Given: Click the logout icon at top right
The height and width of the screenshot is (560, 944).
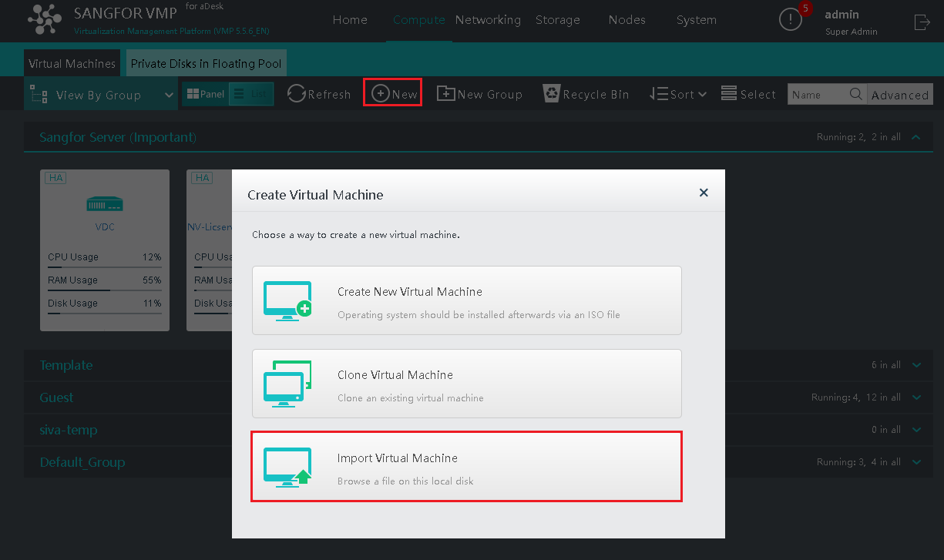Looking at the screenshot, I should [x=922, y=22].
